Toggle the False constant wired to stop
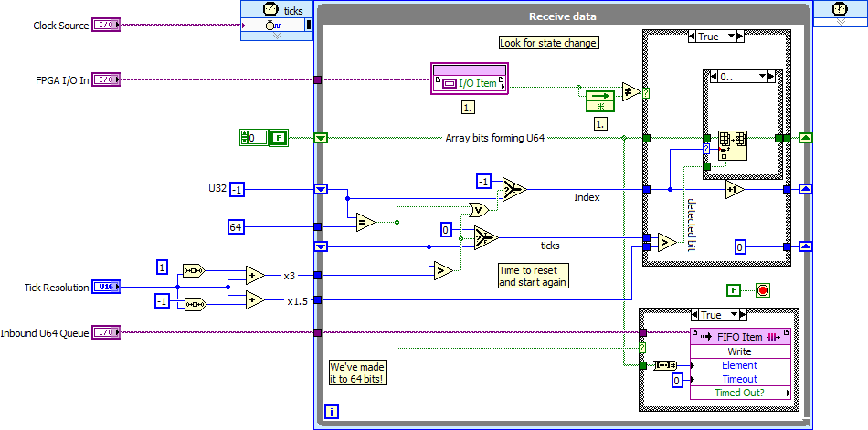 click(734, 290)
